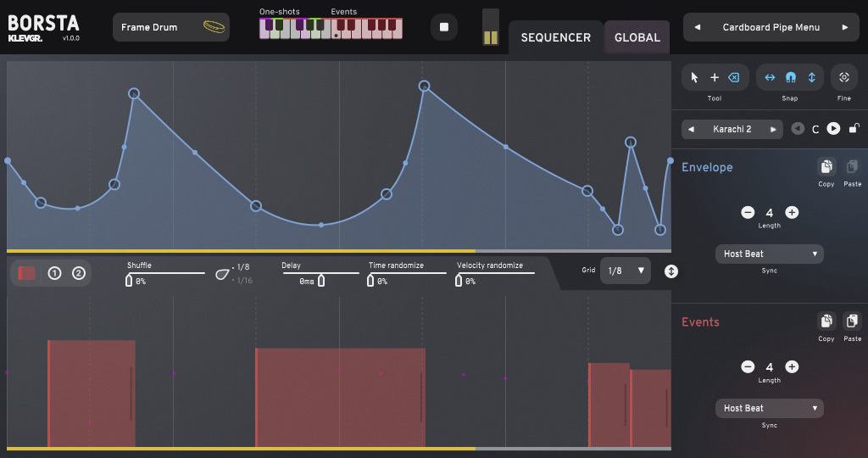This screenshot has width=868, height=458.
Task: Open the Grid 1/8 dropdown
Action: 626,271
